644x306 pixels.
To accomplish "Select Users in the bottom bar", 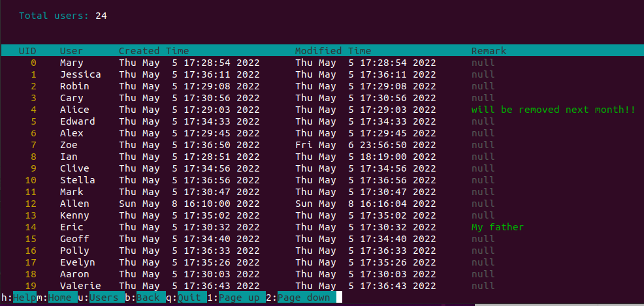I will click(107, 298).
